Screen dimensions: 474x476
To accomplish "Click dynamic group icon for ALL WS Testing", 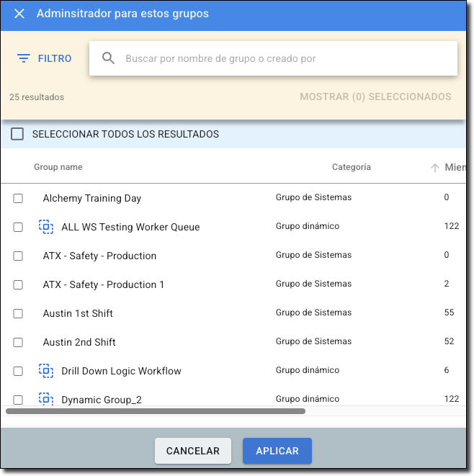I will pyautogui.click(x=46, y=227).
